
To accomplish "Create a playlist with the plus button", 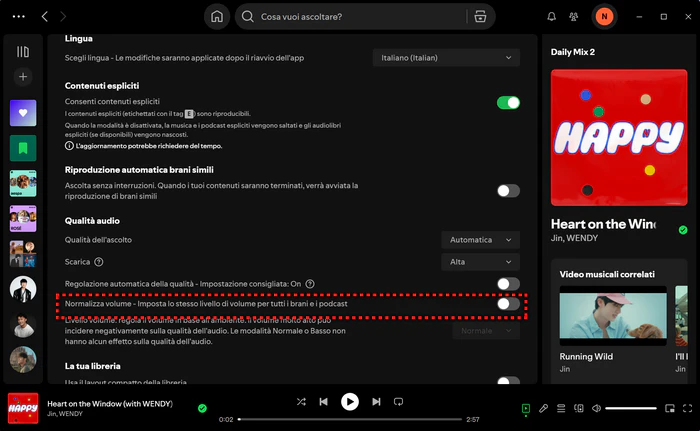I will 23,76.
